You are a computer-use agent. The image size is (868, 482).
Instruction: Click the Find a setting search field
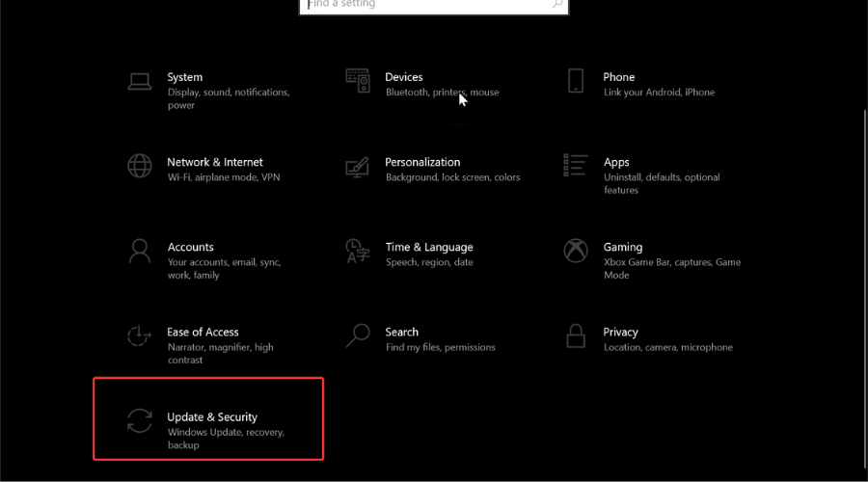pos(433,6)
